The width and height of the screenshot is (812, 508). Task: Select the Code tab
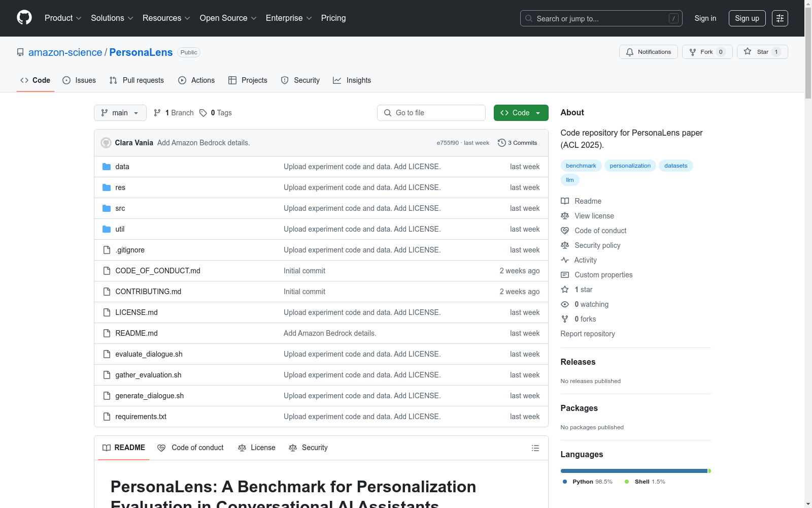tap(36, 80)
